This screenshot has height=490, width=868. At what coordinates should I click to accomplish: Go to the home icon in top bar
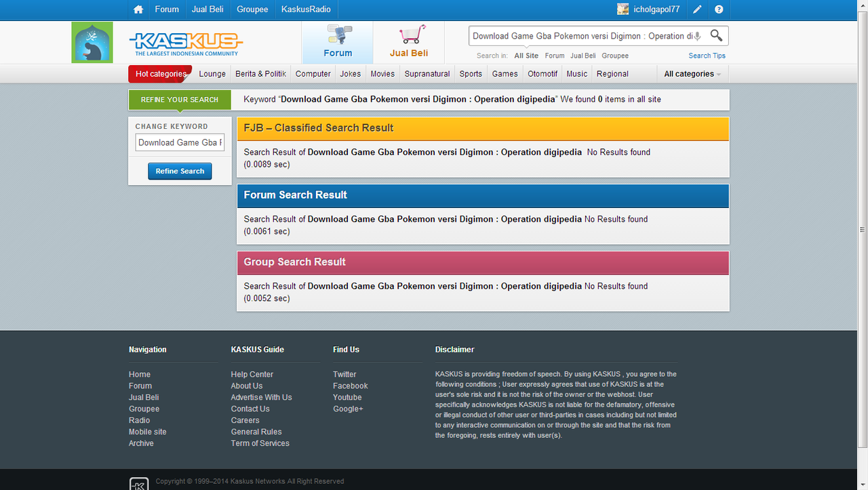[x=138, y=9]
